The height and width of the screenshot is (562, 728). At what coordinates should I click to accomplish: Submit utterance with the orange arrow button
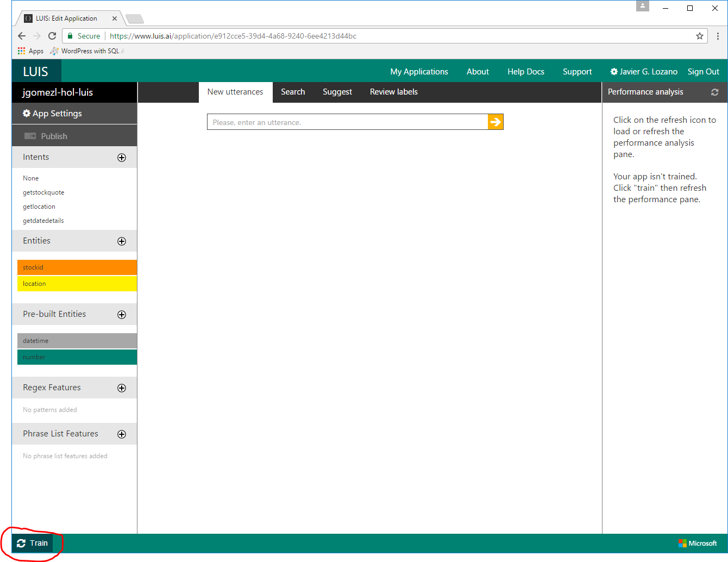tap(495, 122)
